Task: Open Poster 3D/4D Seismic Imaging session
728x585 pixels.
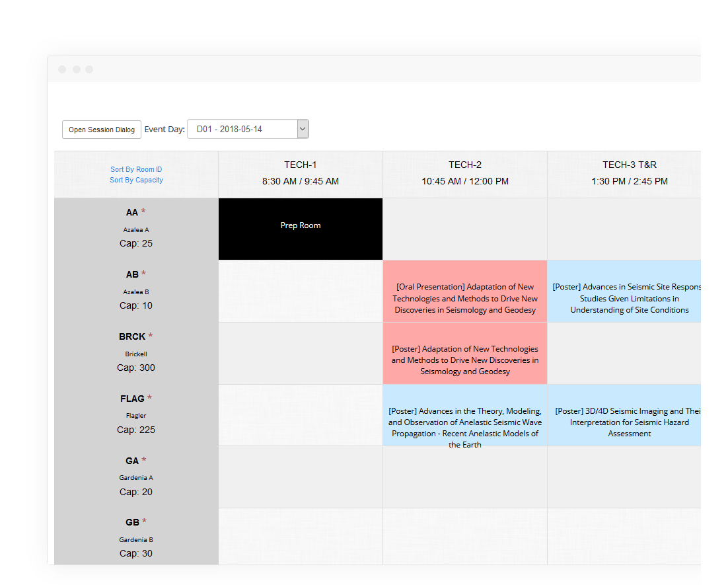Action: click(x=624, y=415)
